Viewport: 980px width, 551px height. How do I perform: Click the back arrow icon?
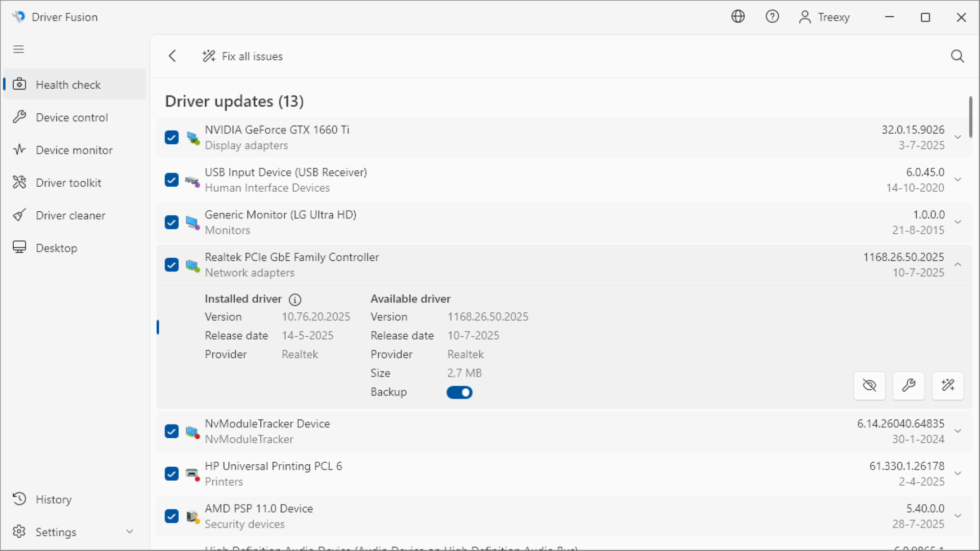[x=173, y=56]
